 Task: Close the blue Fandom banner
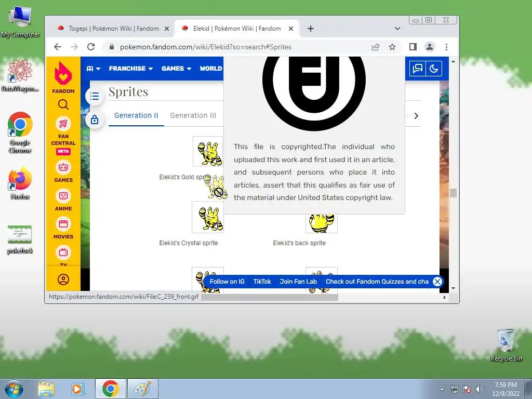click(437, 282)
